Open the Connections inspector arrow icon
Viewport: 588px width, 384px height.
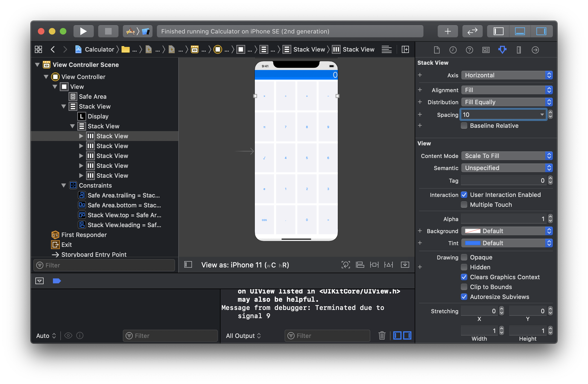pyautogui.click(x=535, y=50)
